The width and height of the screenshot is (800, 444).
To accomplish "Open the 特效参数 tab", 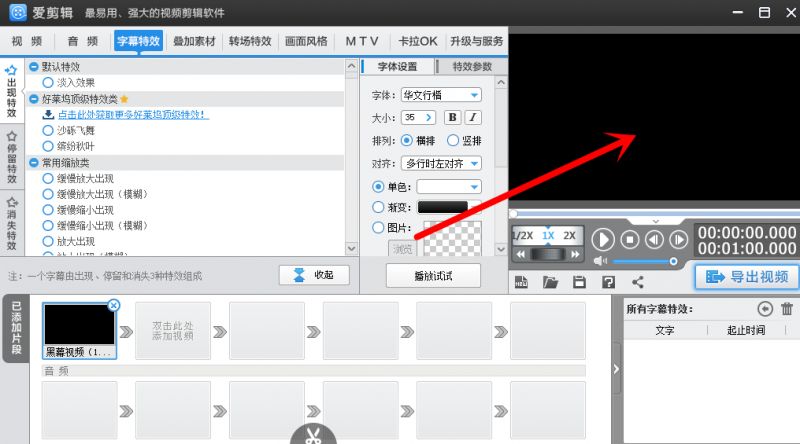I will (472, 66).
